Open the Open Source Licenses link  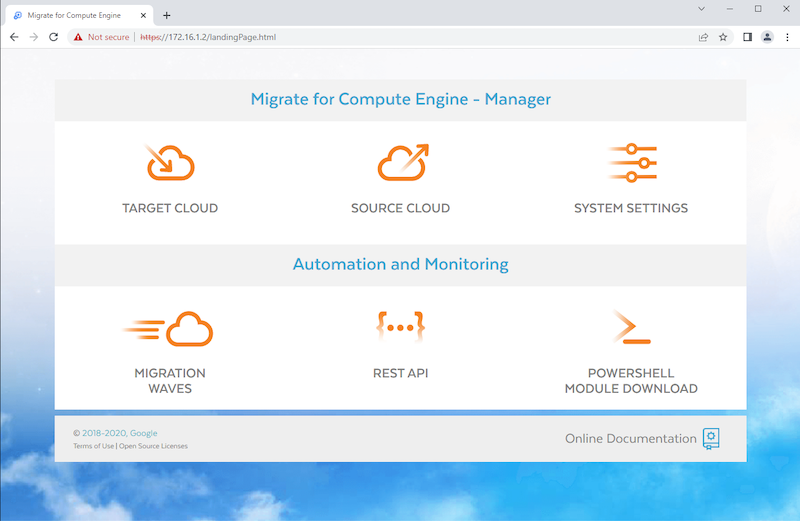pos(153,446)
